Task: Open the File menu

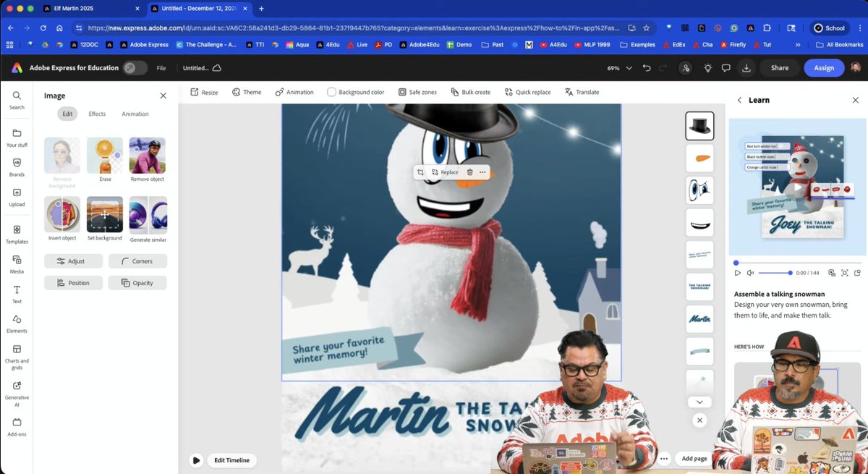Action: [x=161, y=68]
